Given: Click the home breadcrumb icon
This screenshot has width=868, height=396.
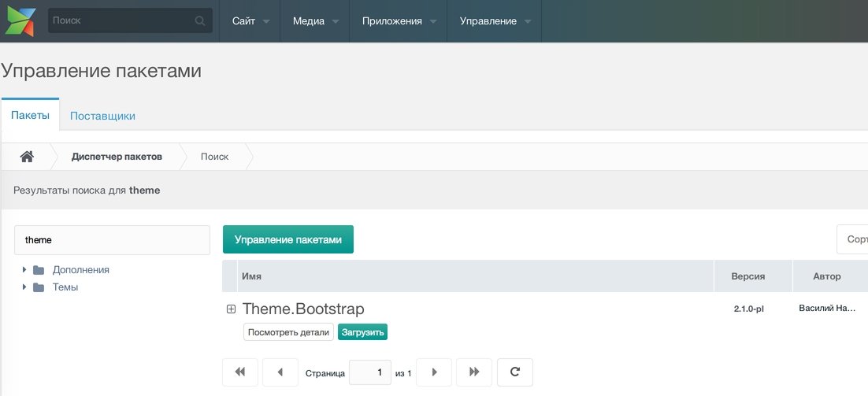Looking at the screenshot, I should pos(27,157).
